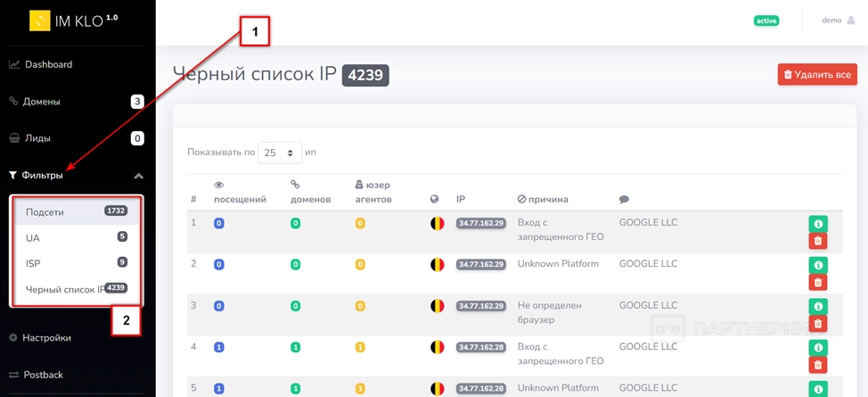Click info button in row 4

818,348
